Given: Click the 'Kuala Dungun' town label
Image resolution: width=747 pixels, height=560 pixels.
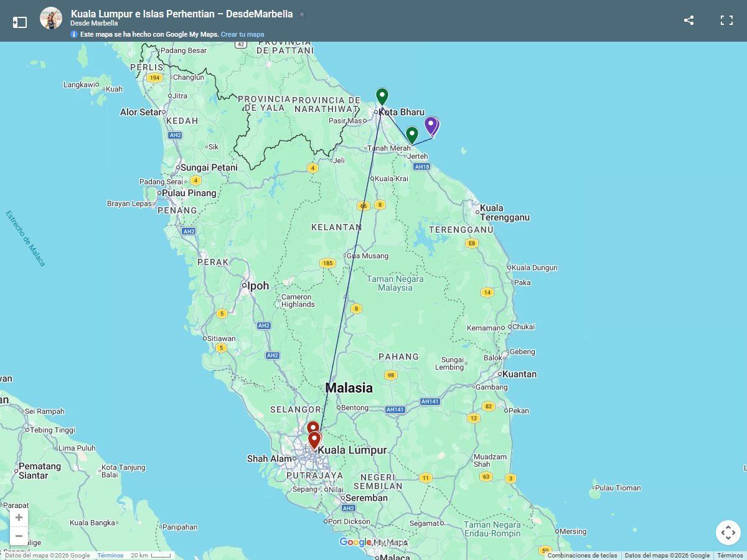Looking at the screenshot, I should click(535, 268).
